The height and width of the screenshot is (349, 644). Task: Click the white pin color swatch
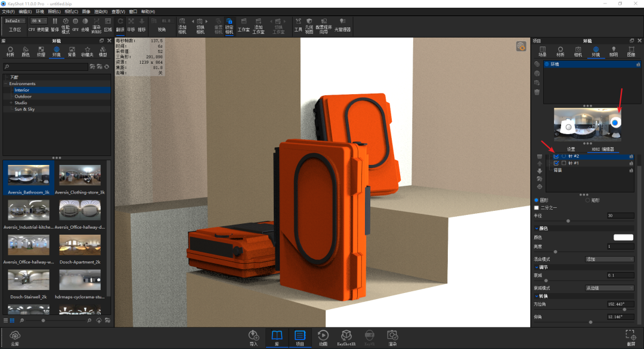[x=623, y=237]
